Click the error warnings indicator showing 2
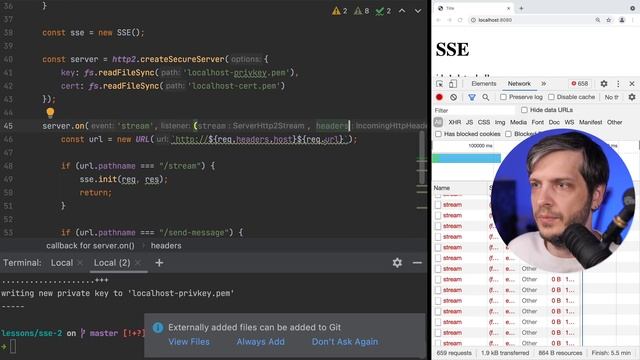The image size is (640, 360). coord(340,11)
